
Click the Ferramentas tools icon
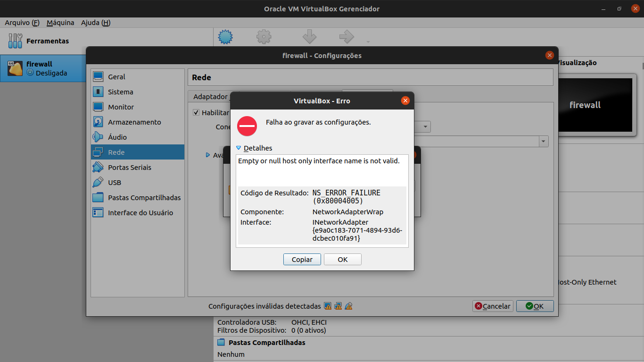point(15,41)
